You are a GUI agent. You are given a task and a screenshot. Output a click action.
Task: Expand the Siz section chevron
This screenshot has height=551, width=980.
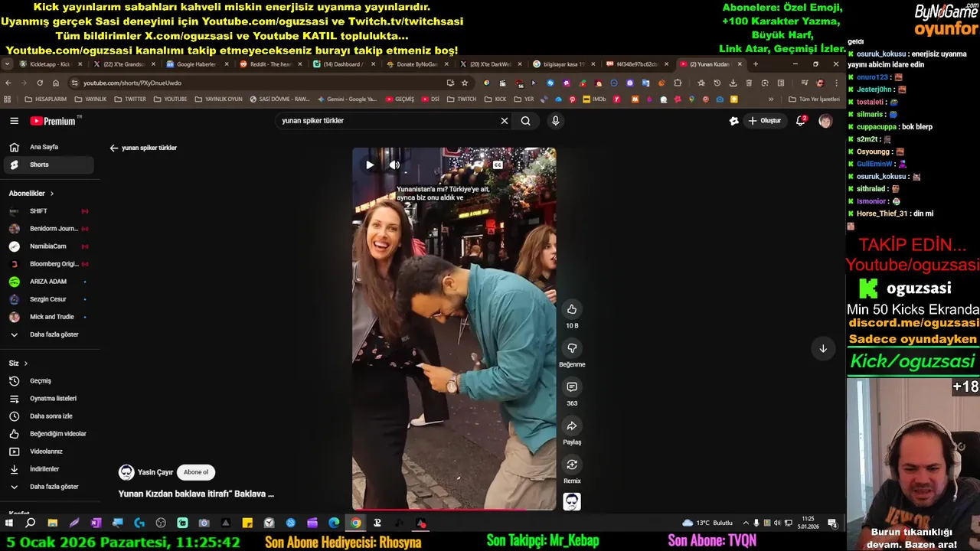click(x=25, y=364)
